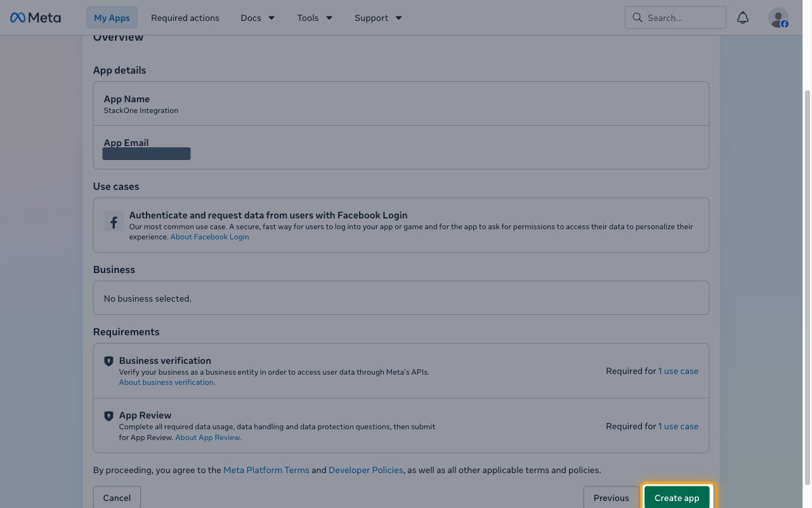Click the 'Requirements' heading

[126, 332]
